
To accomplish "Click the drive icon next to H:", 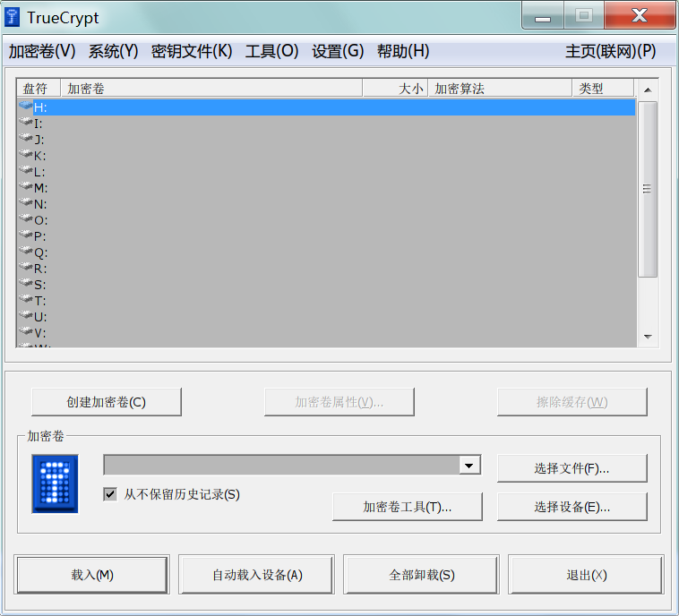I will [26, 106].
